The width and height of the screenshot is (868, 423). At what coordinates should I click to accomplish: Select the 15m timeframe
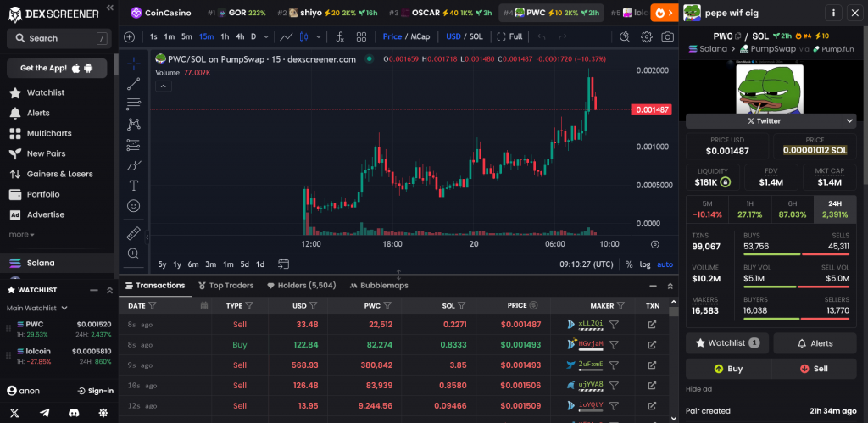coord(207,36)
